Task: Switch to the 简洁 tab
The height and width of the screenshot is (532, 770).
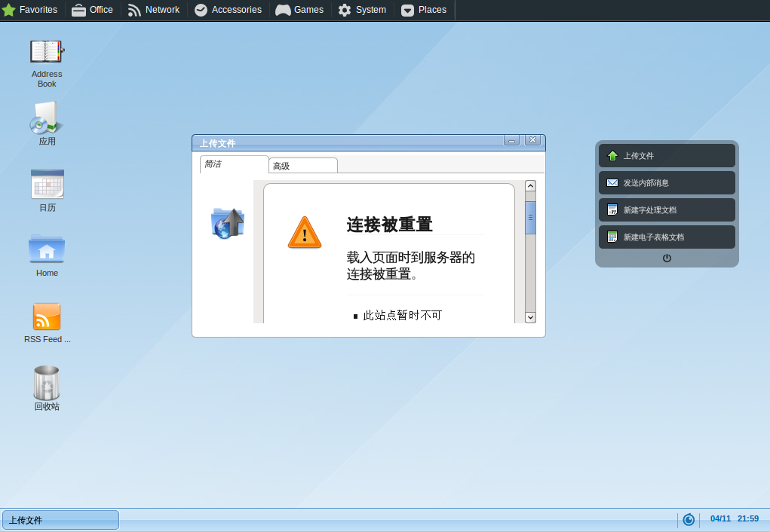Action: click(x=235, y=164)
